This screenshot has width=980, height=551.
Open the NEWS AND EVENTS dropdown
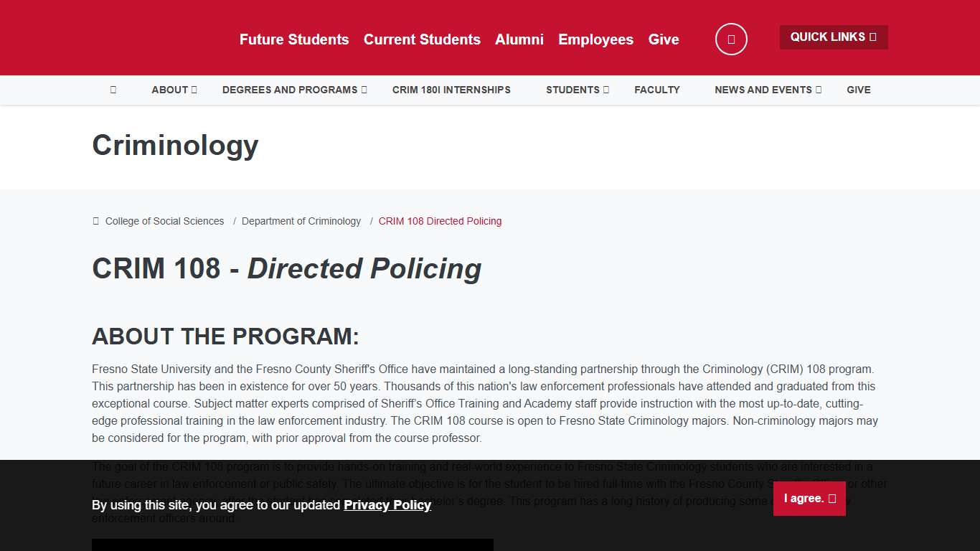click(x=763, y=90)
